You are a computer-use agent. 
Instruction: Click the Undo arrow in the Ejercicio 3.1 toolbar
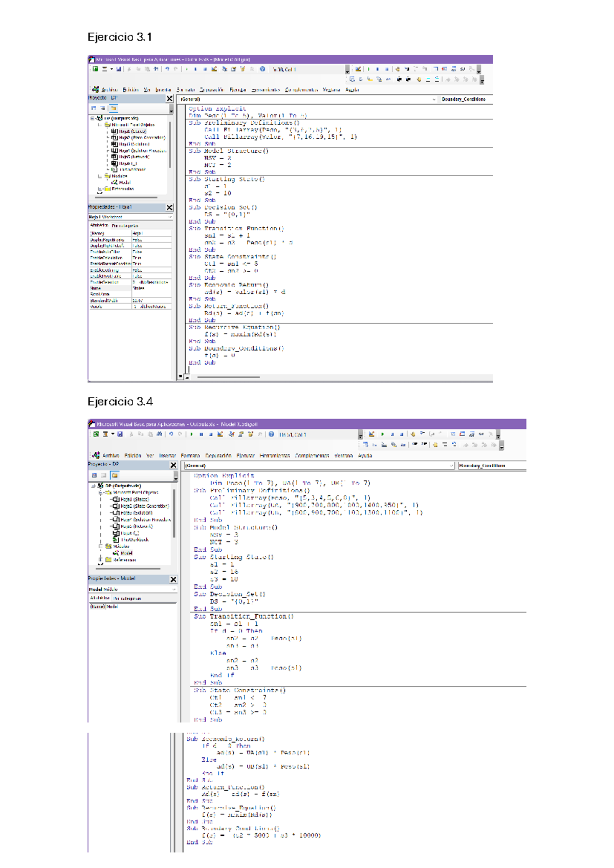point(167,69)
